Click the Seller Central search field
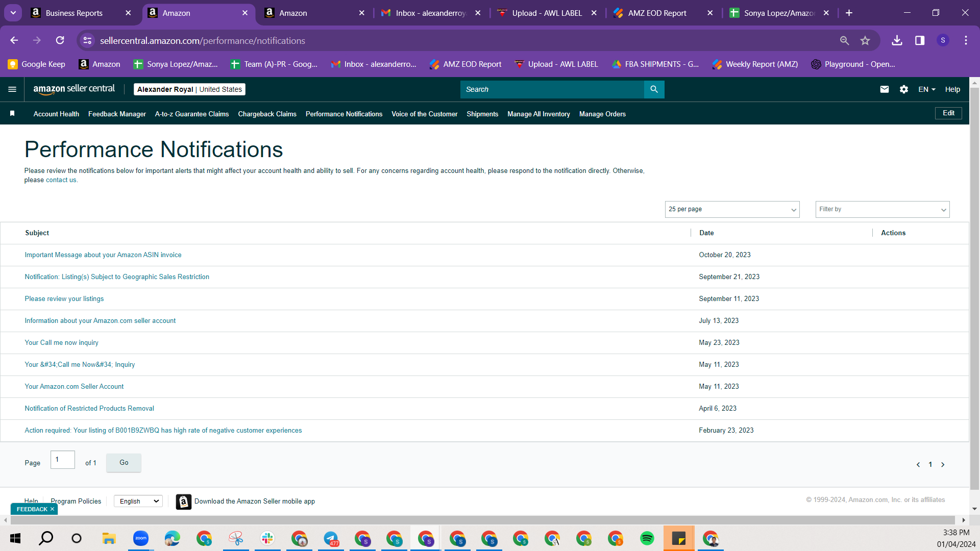This screenshot has width=980, height=551. point(552,89)
